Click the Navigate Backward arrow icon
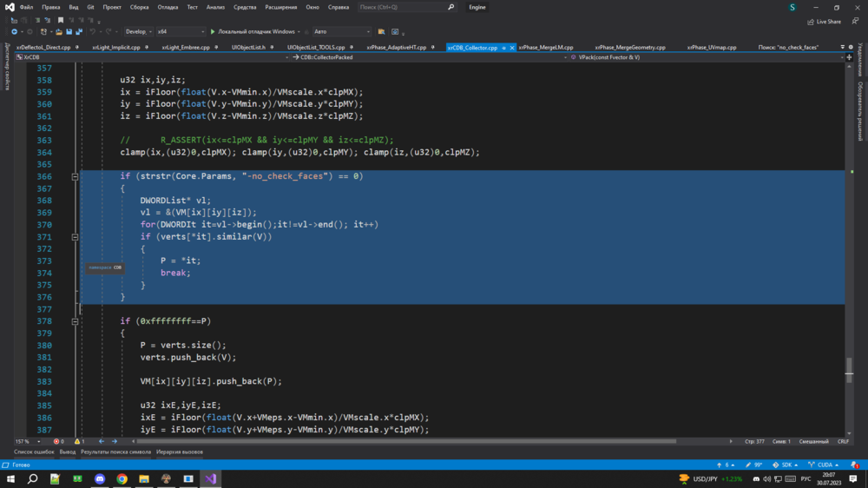This screenshot has width=868, height=488. [13, 32]
